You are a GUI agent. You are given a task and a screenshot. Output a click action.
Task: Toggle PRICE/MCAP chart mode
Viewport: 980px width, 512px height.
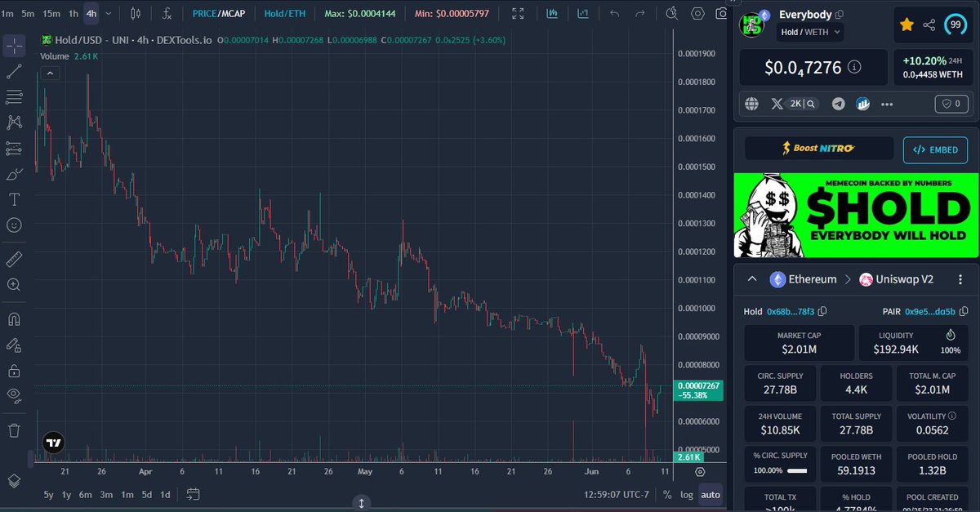coord(219,13)
